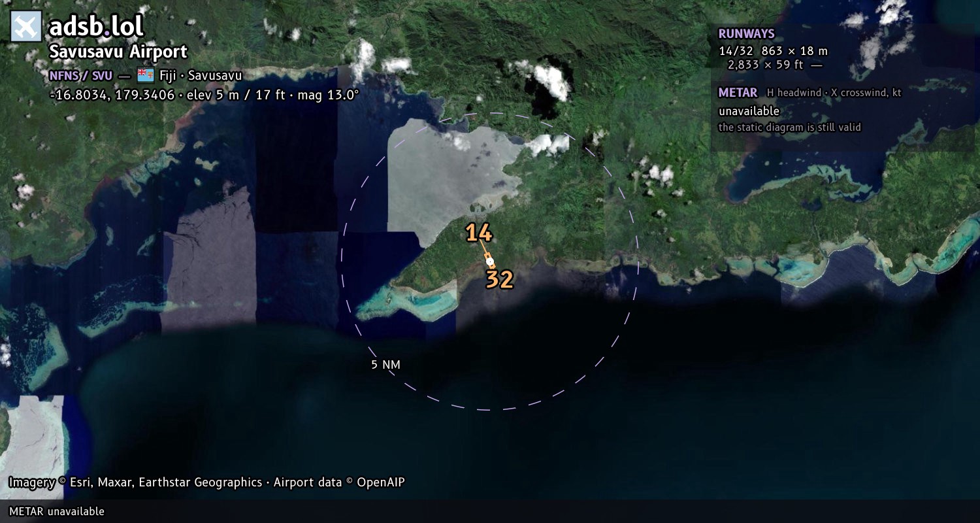Select the airport marker on the runway
This screenshot has height=523, width=980.
[x=490, y=261]
